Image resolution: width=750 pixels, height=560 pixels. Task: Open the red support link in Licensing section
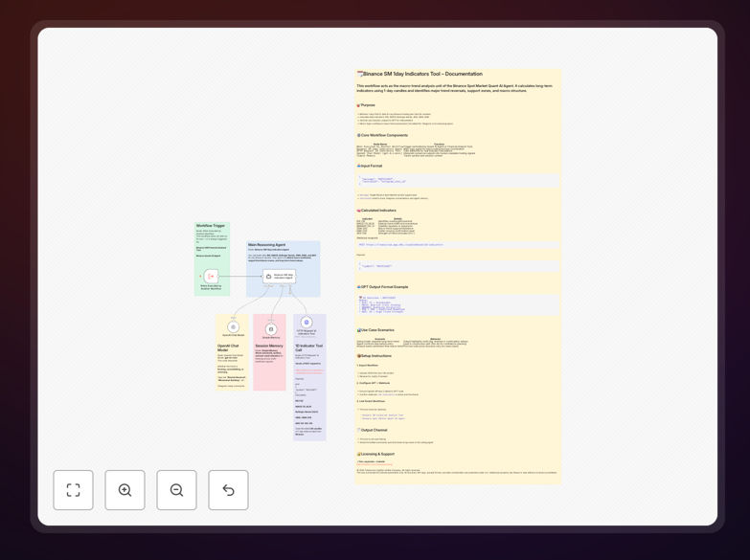pos(375,464)
